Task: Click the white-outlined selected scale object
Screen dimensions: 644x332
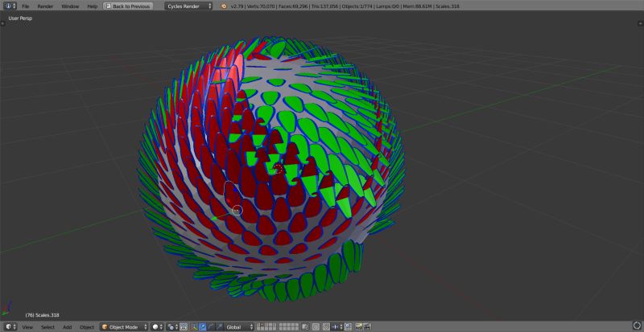Action: (x=233, y=194)
